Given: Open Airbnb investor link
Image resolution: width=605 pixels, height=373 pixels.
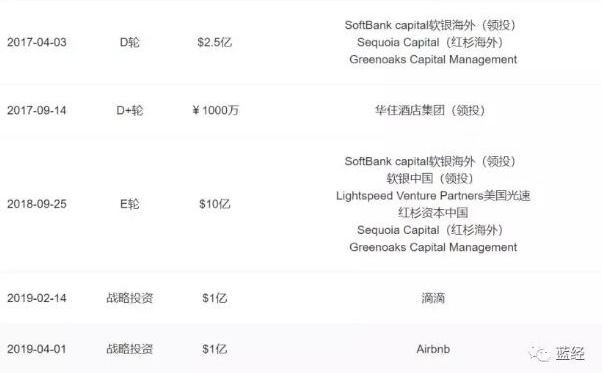Looking at the screenshot, I should coord(433,349).
